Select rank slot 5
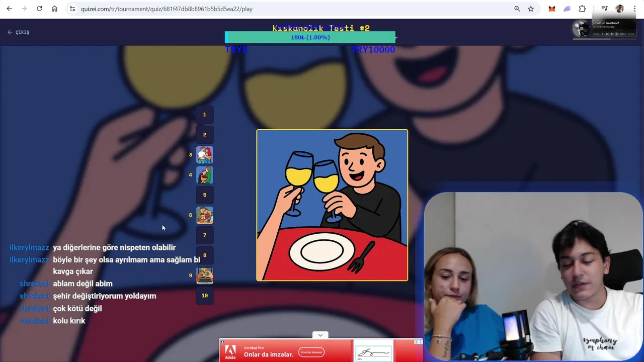 [205, 195]
